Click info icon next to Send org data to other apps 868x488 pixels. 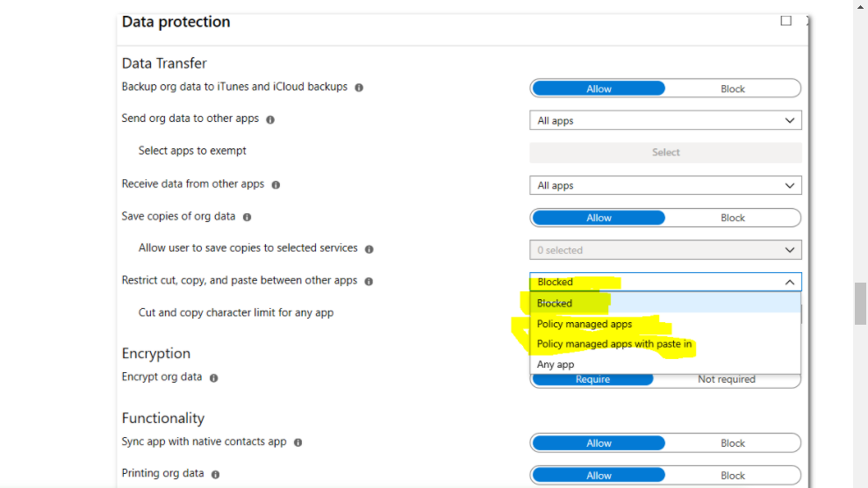click(x=270, y=119)
